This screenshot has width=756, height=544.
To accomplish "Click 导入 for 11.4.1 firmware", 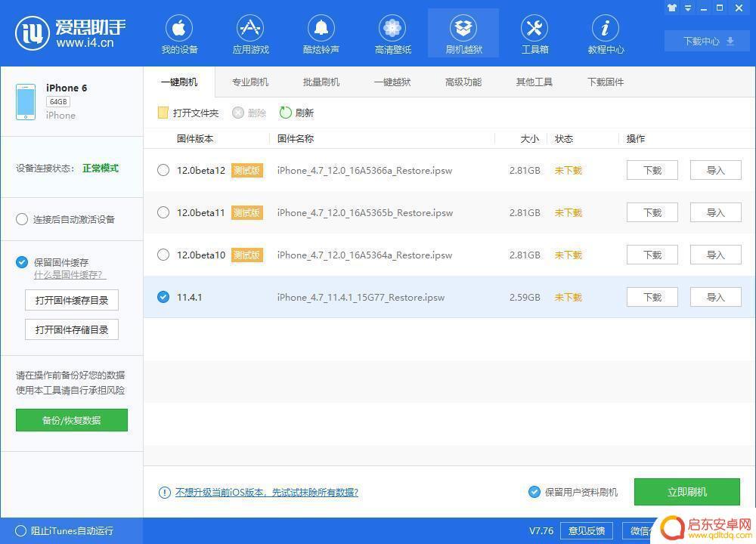I will click(715, 297).
